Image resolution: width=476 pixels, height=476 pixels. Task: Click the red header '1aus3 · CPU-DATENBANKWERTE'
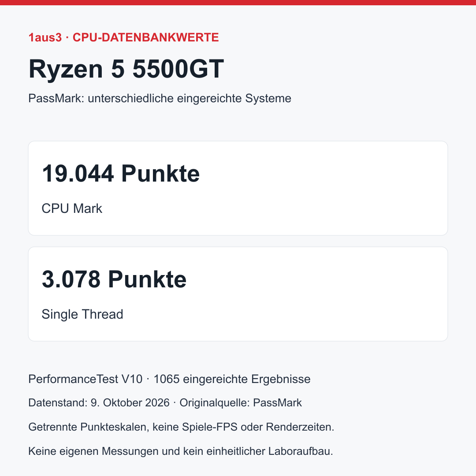(123, 37)
